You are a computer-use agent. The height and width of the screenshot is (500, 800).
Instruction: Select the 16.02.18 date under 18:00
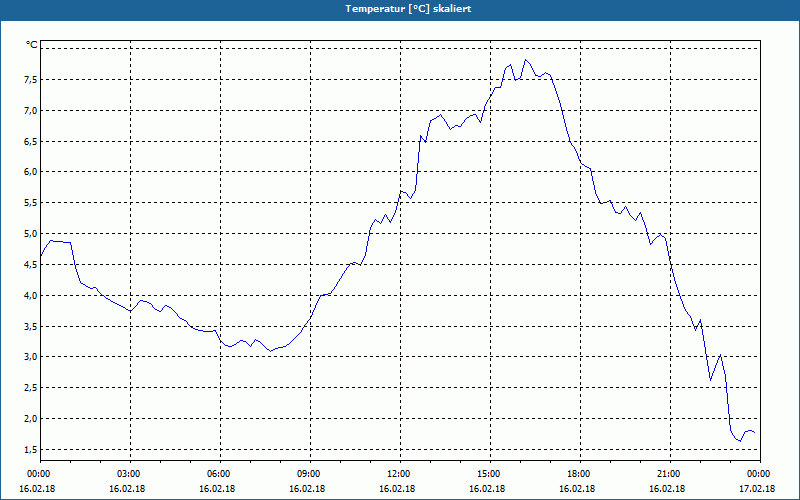pos(577,489)
